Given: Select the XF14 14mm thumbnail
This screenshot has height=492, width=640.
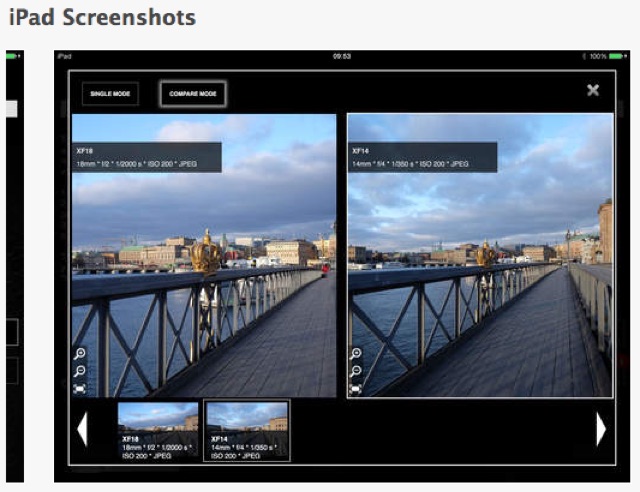Looking at the screenshot, I should click(246, 430).
